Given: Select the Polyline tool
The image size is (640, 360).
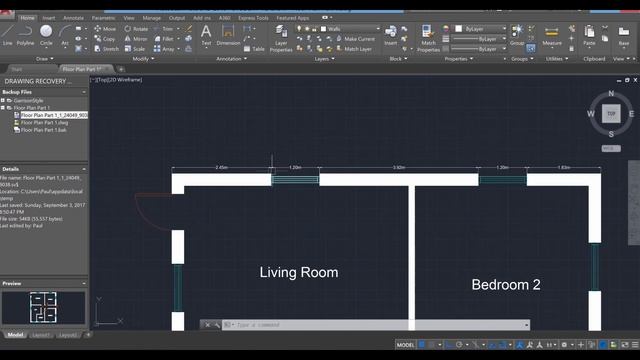Looking at the screenshot, I should [25, 35].
